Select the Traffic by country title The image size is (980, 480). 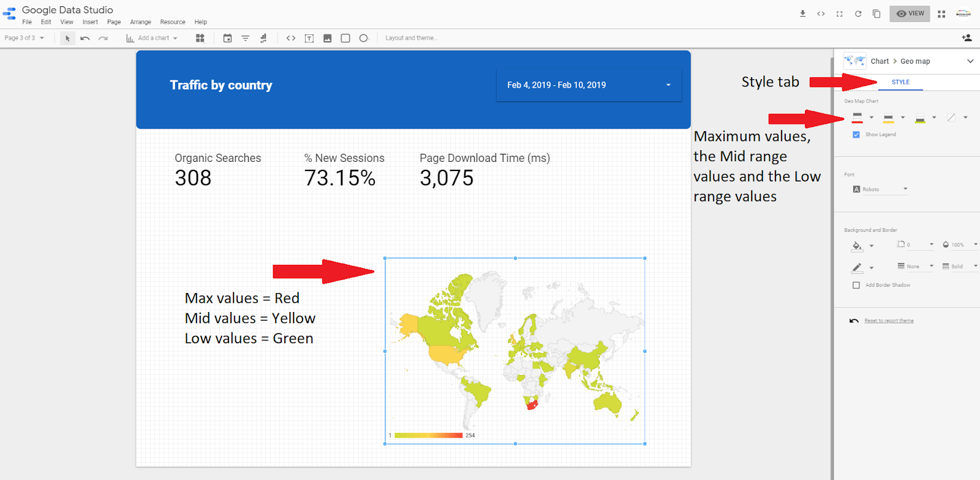click(221, 85)
